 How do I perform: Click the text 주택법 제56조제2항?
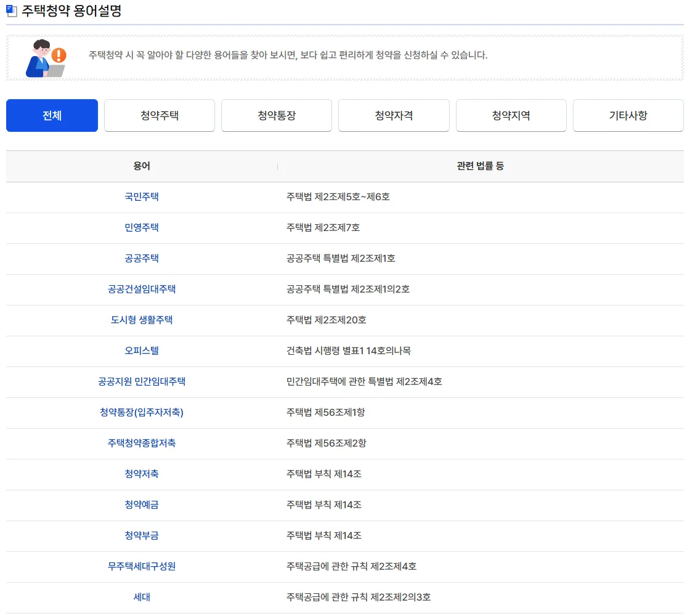tap(326, 443)
